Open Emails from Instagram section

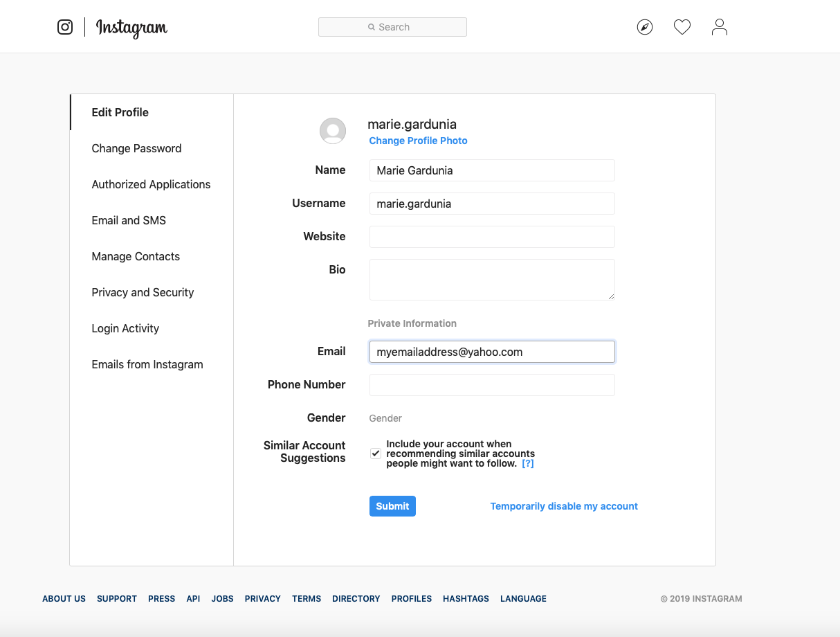point(147,364)
